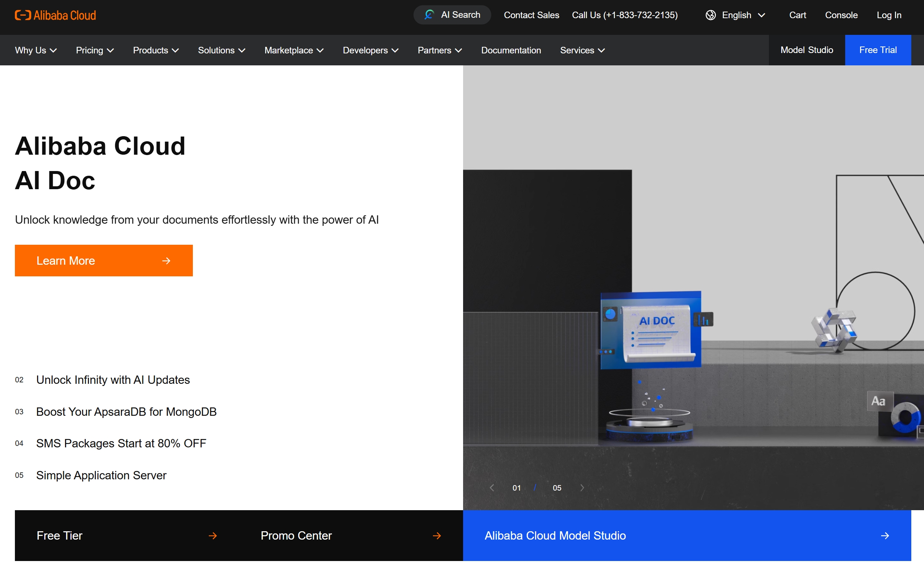Image resolution: width=924 pixels, height=573 pixels.
Task: Expand the Products menu
Action: [x=155, y=50]
